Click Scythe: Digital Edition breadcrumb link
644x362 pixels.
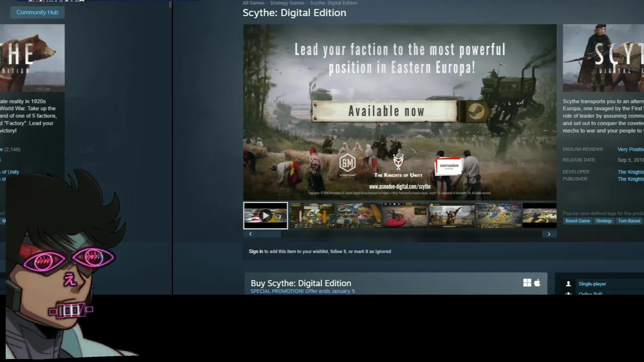pyautogui.click(x=334, y=3)
